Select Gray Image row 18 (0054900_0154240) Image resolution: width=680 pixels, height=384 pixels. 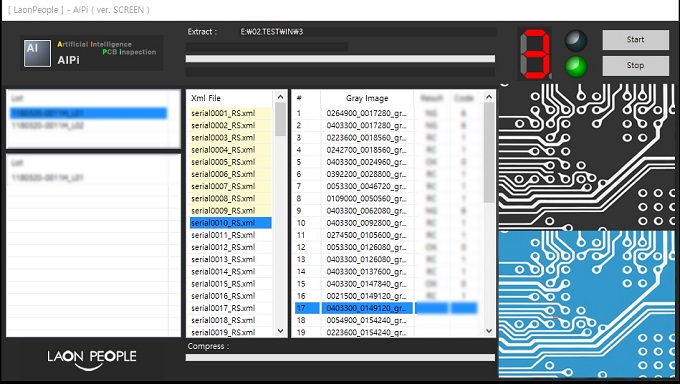pyautogui.click(x=386, y=320)
